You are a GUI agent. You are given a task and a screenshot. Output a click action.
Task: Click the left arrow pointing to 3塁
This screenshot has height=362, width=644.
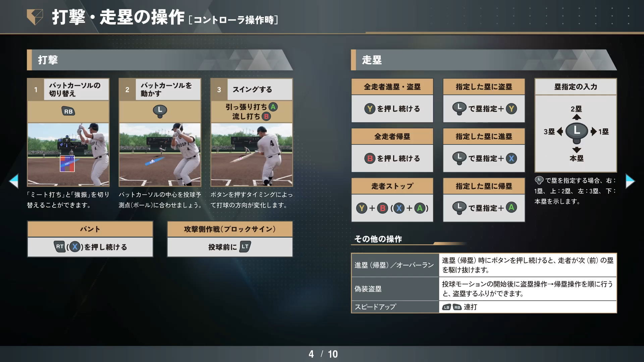560,131
